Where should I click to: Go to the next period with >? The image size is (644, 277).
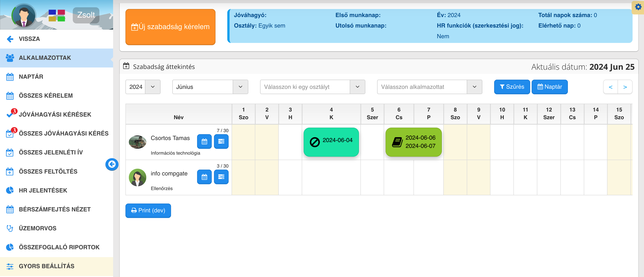click(x=625, y=87)
